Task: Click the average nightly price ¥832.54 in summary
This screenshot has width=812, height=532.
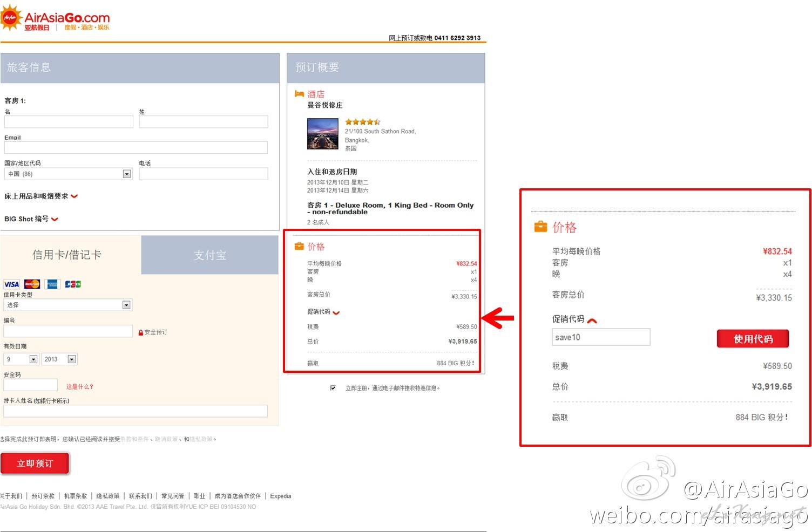Action: coord(466,264)
